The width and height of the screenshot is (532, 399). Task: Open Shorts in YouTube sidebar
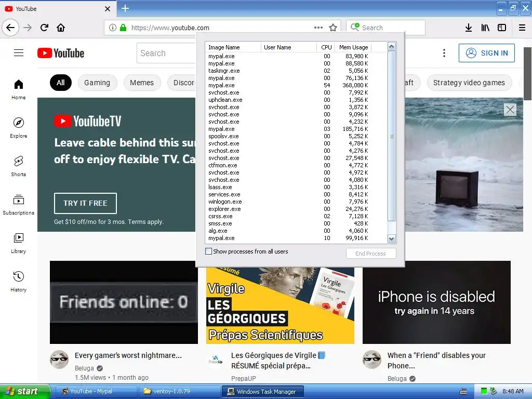tap(19, 166)
